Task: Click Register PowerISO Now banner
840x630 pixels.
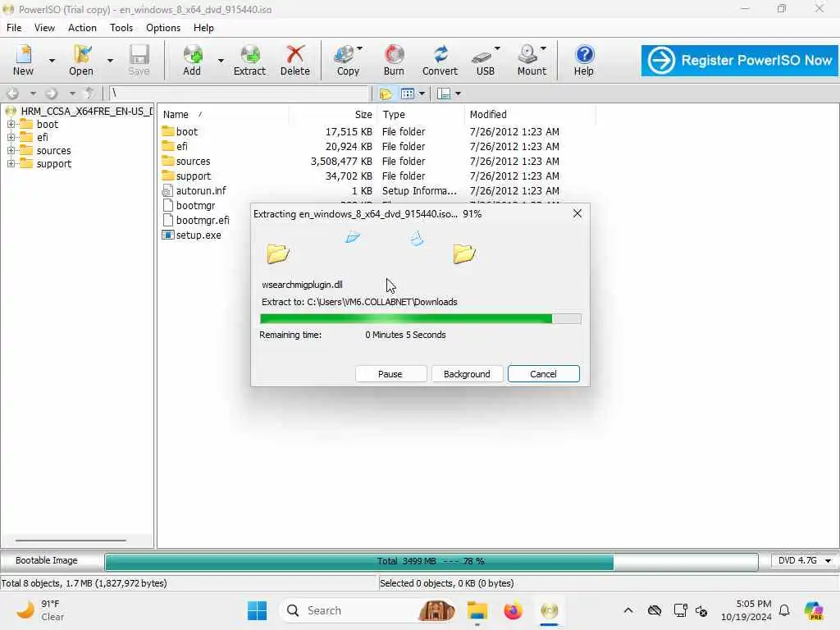Action: point(739,61)
